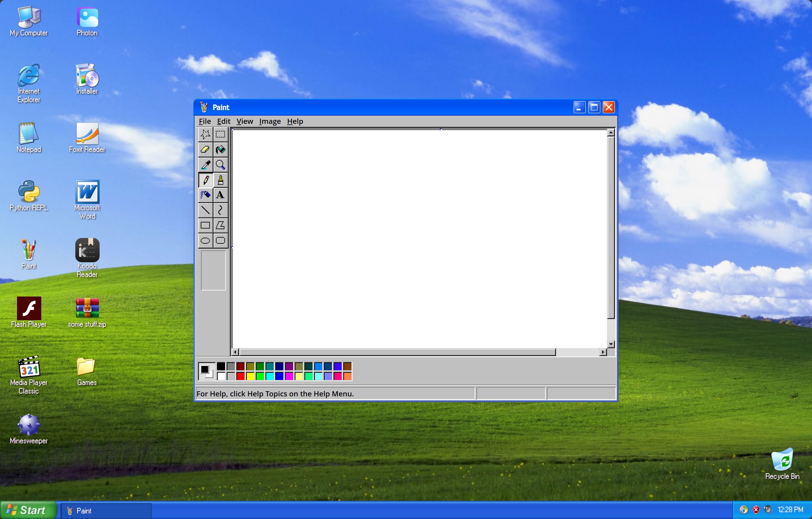Click the Paint title bar app icon
This screenshot has height=519, width=812.
point(204,107)
